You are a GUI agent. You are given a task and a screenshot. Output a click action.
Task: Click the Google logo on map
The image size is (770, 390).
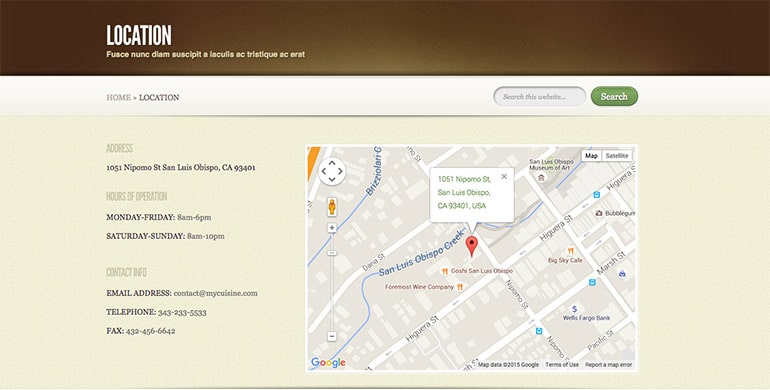click(x=328, y=362)
